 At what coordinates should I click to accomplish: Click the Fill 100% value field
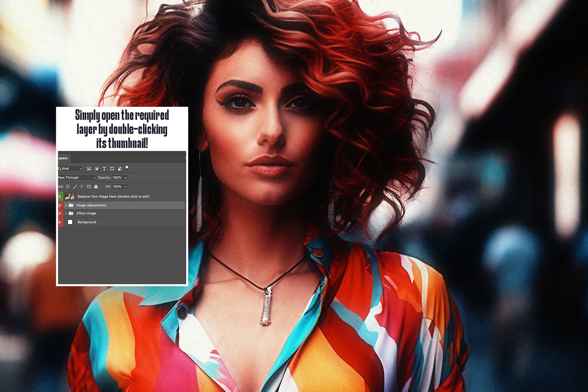point(117,187)
